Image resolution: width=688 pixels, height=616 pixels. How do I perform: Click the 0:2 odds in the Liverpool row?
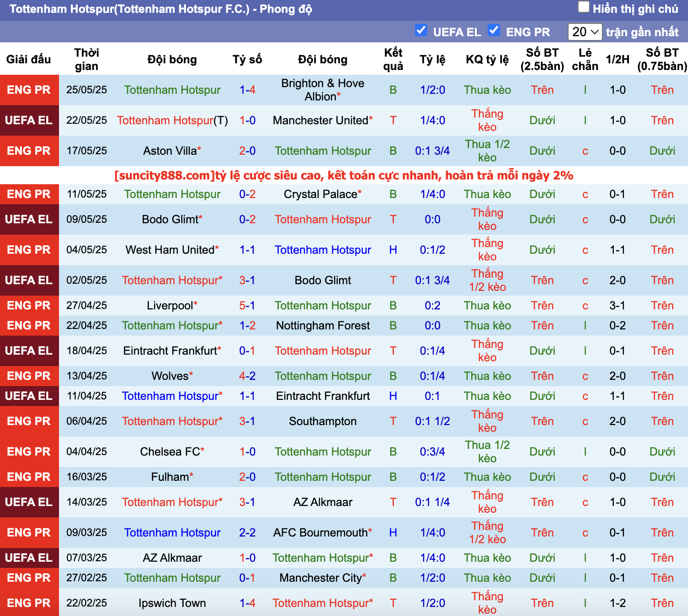coord(432,306)
